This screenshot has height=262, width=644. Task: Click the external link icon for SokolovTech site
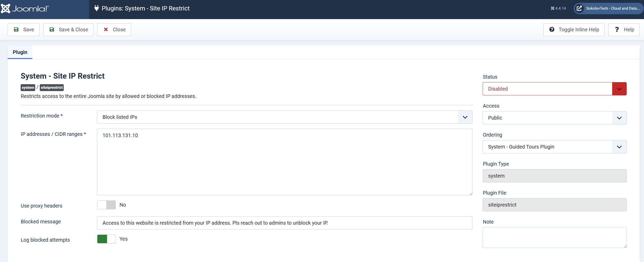click(x=579, y=8)
